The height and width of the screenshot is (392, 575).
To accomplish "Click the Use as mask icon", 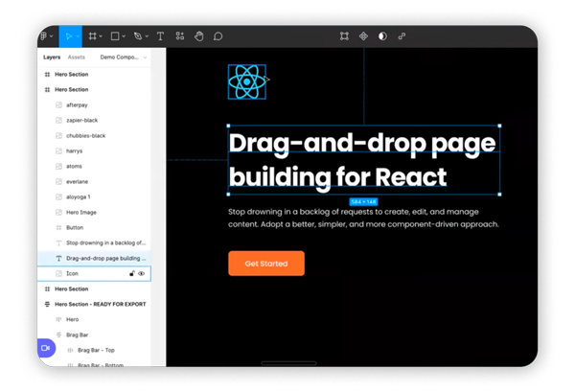I will [382, 35].
